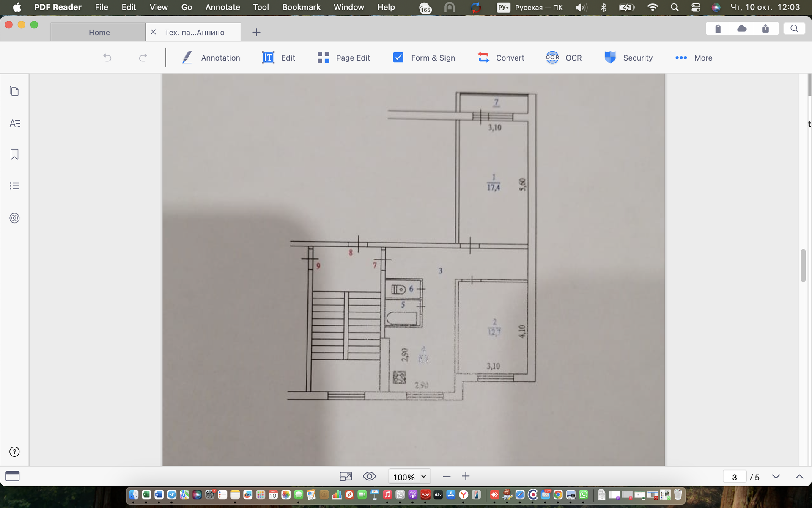
Task: Toggle the eye reading mode icon
Action: coord(369,477)
